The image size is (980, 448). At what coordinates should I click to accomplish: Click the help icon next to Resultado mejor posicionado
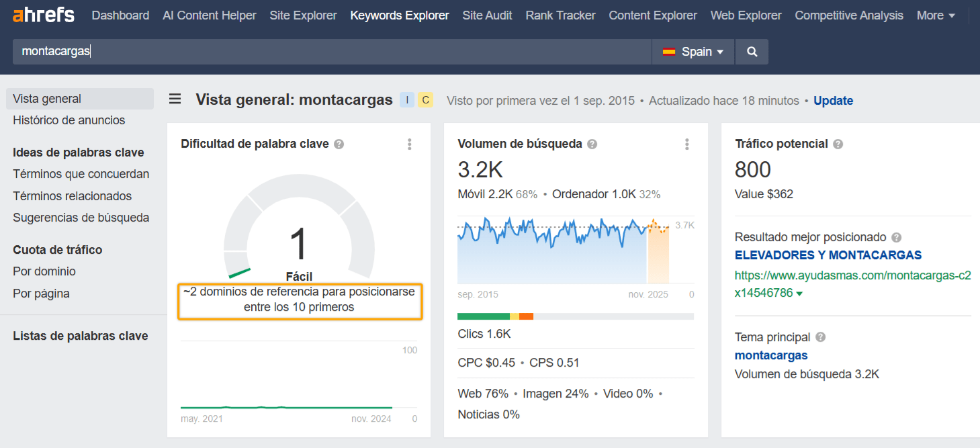897,237
